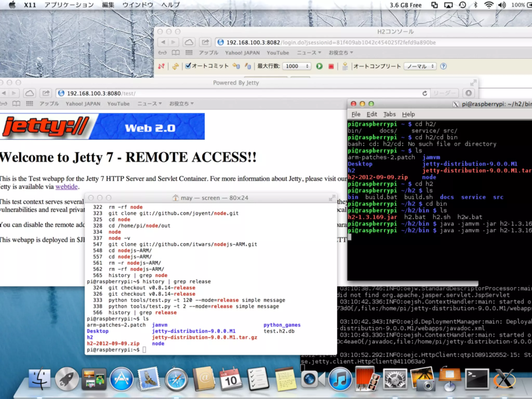
Task: Open Safari from the dock
Action: pyautogui.click(x=176, y=380)
